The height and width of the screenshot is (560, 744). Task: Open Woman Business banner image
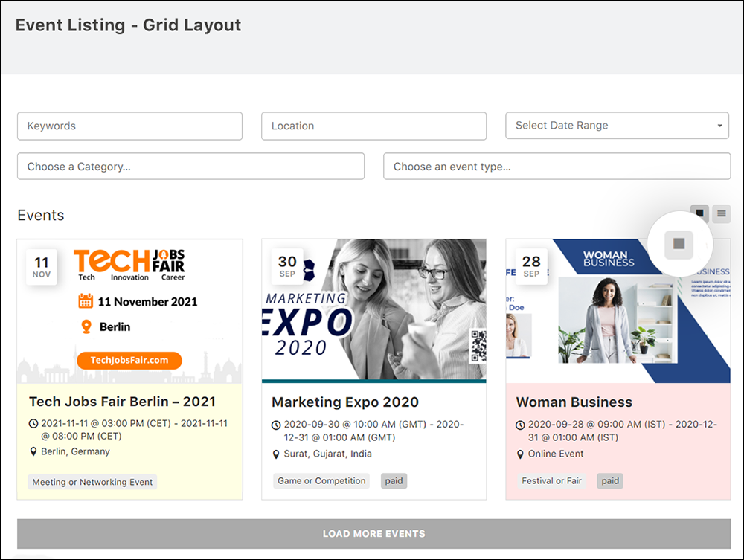(618, 311)
